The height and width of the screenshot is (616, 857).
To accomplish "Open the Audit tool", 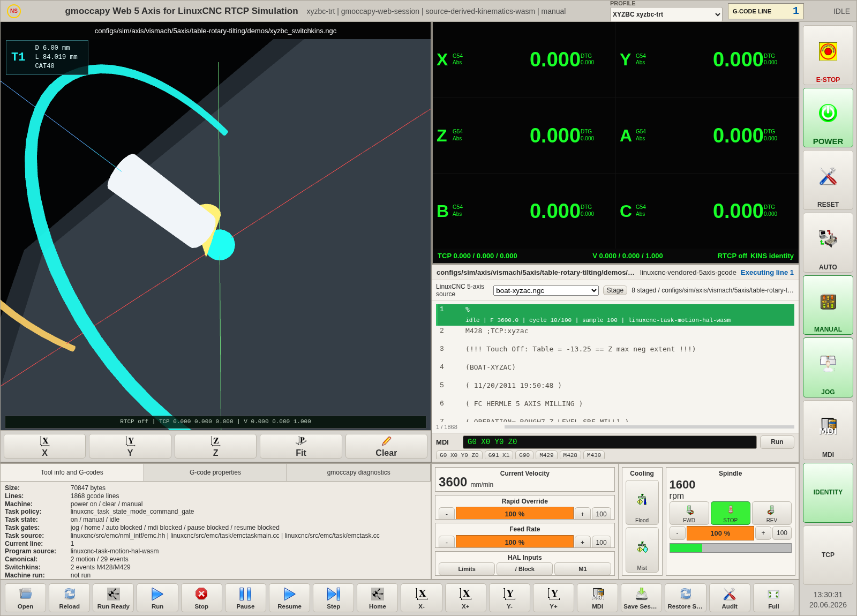I will coord(730,598).
